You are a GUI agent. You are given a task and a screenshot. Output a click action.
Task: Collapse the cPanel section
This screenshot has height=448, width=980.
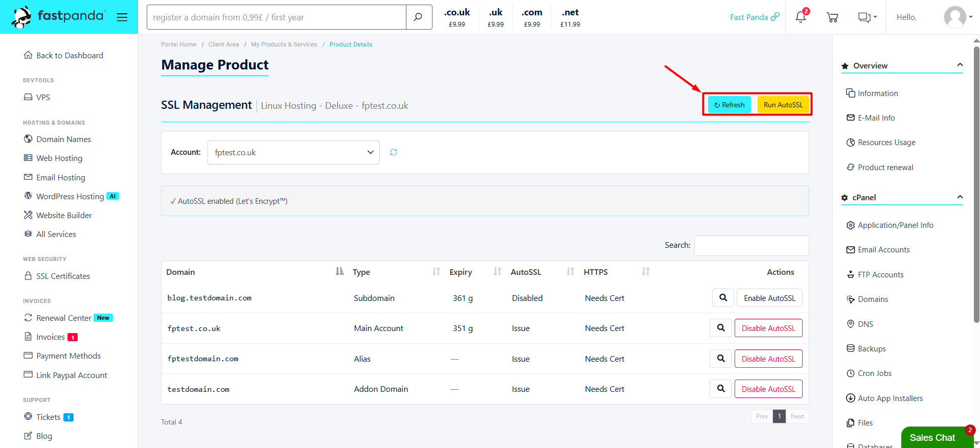click(960, 197)
